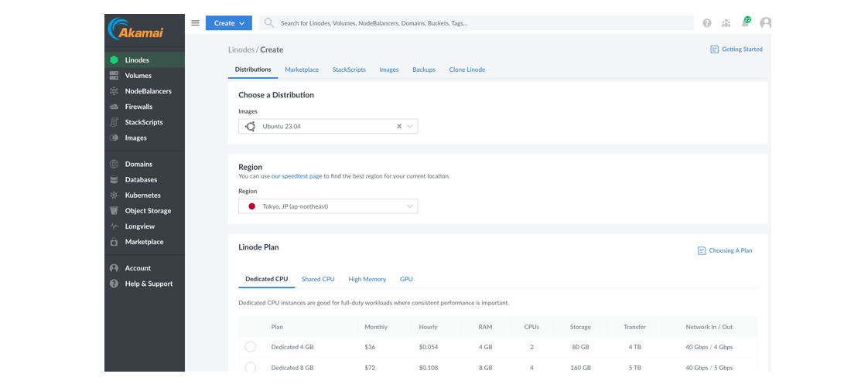The image size is (868, 384).
Task: Open the Tokyo, JP region selector
Action: 328,206
